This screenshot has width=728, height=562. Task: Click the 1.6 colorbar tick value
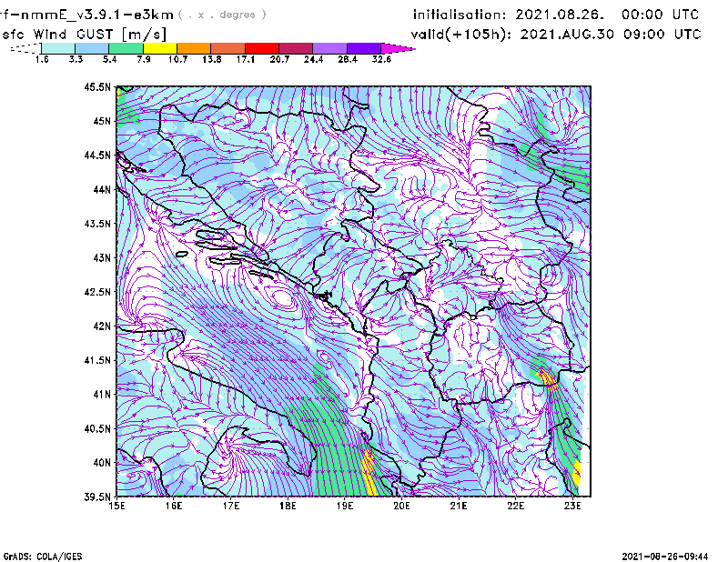click(x=42, y=59)
